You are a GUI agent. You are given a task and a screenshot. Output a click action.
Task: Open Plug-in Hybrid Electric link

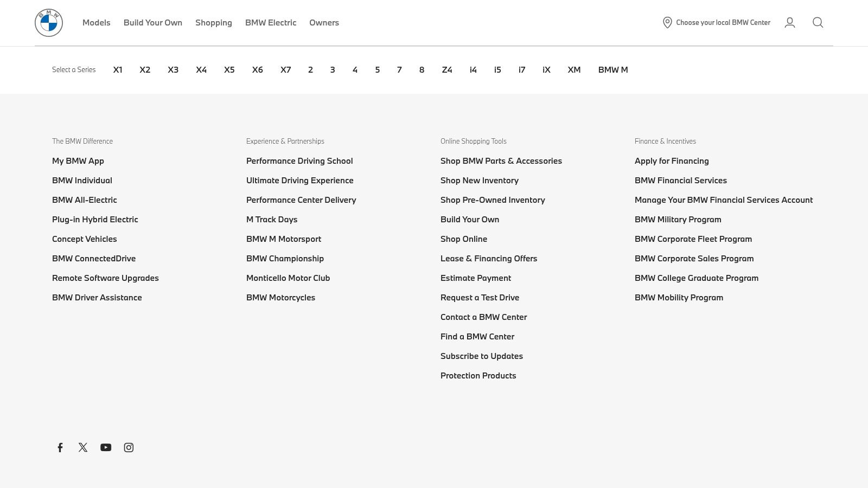[95, 220]
